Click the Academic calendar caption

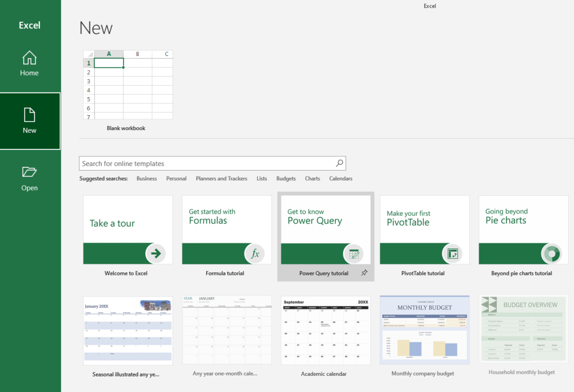click(324, 374)
